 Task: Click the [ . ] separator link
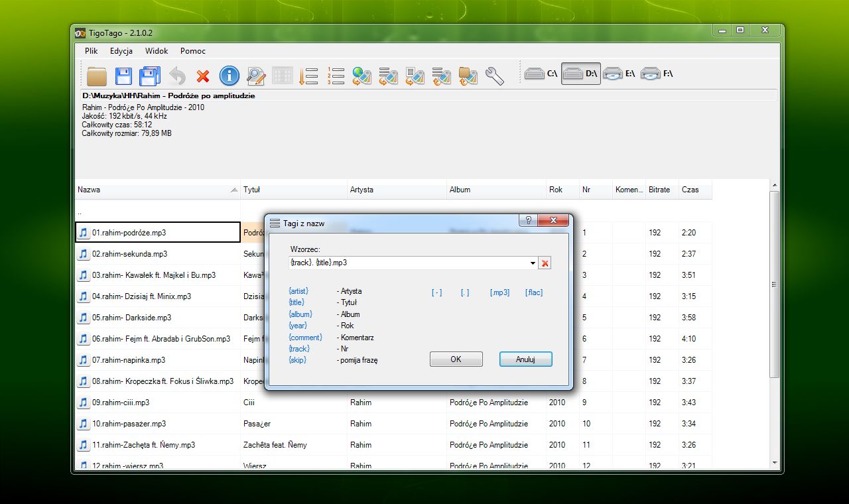point(465,292)
